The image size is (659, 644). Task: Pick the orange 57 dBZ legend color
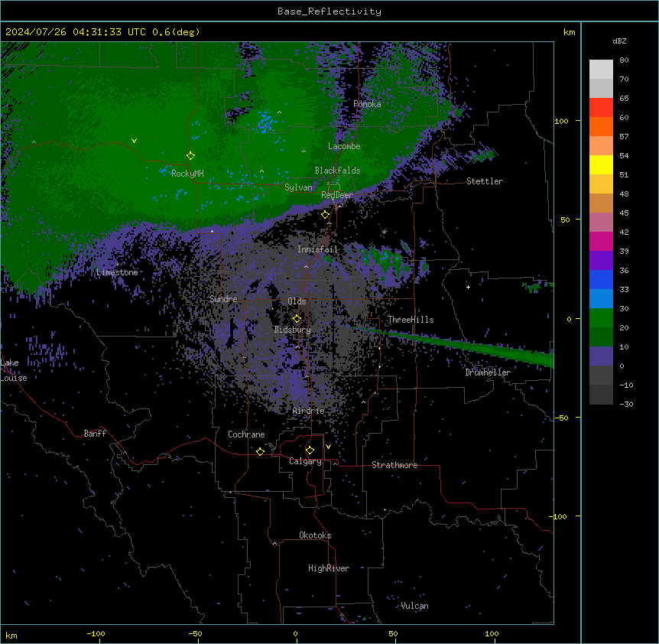[x=601, y=126]
